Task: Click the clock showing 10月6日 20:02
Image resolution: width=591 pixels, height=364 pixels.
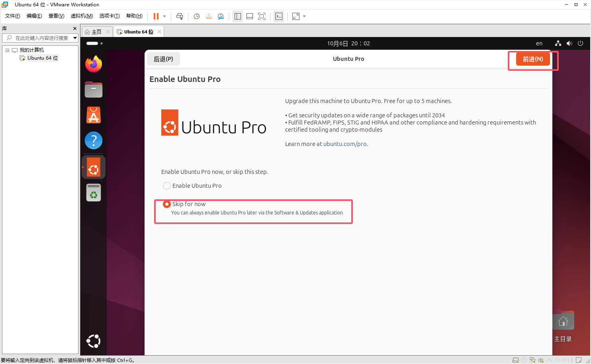Action: click(348, 43)
